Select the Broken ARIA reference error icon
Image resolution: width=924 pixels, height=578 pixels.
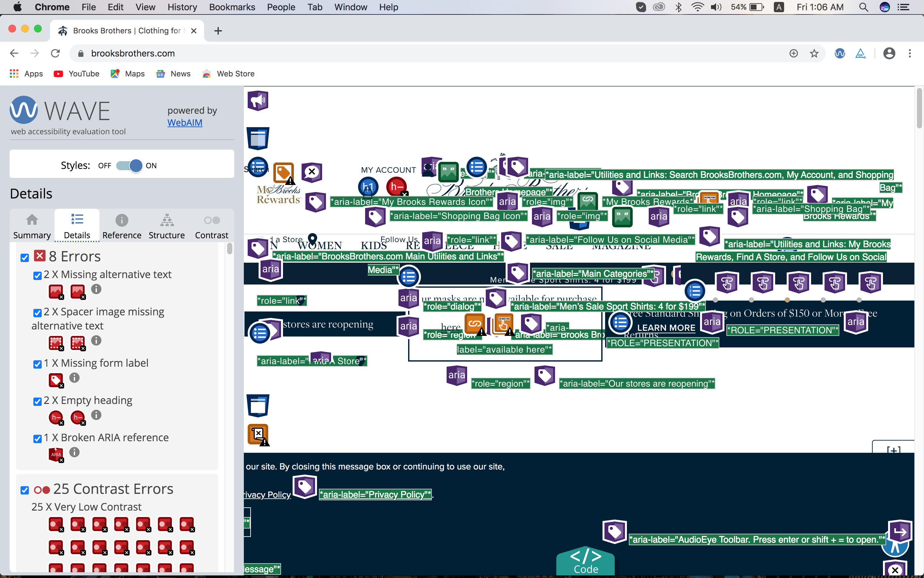coord(56,455)
